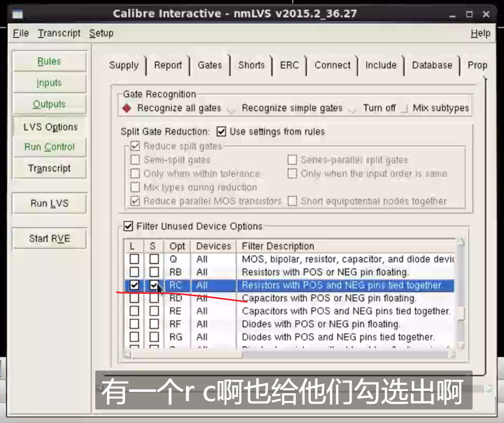
Task: Switch to the Prop tab
Action: (478, 65)
